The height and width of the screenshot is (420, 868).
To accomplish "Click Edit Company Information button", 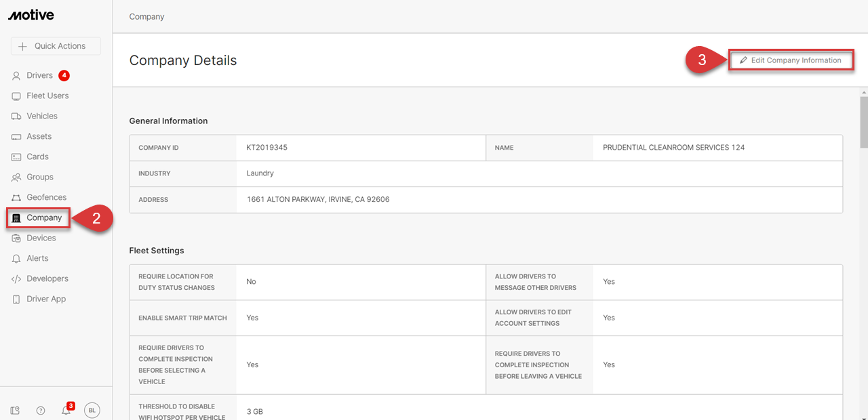I will (791, 60).
